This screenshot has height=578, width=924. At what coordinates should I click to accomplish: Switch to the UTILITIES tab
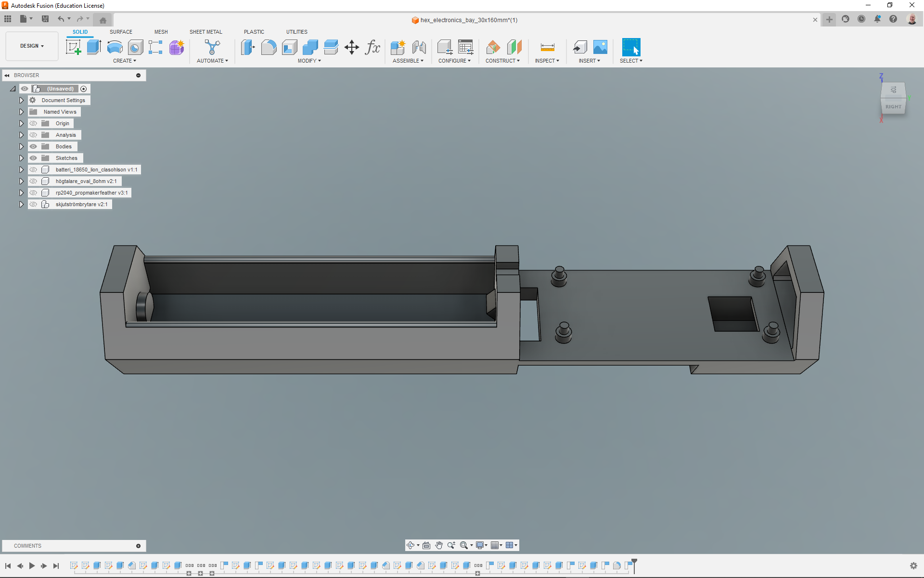pos(297,32)
